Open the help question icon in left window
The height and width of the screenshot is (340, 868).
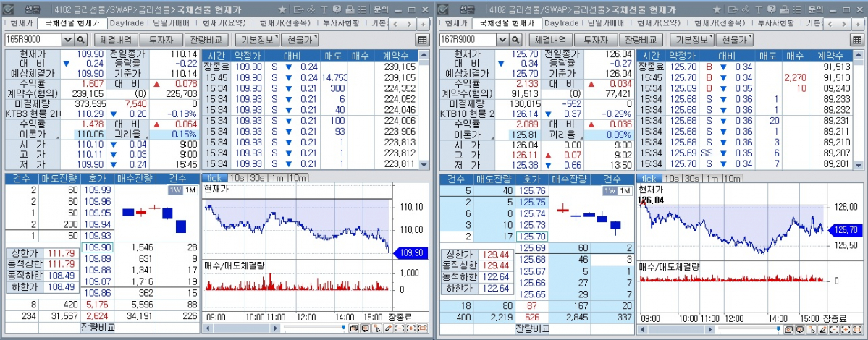pyautogui.click(x=337, y=9)
